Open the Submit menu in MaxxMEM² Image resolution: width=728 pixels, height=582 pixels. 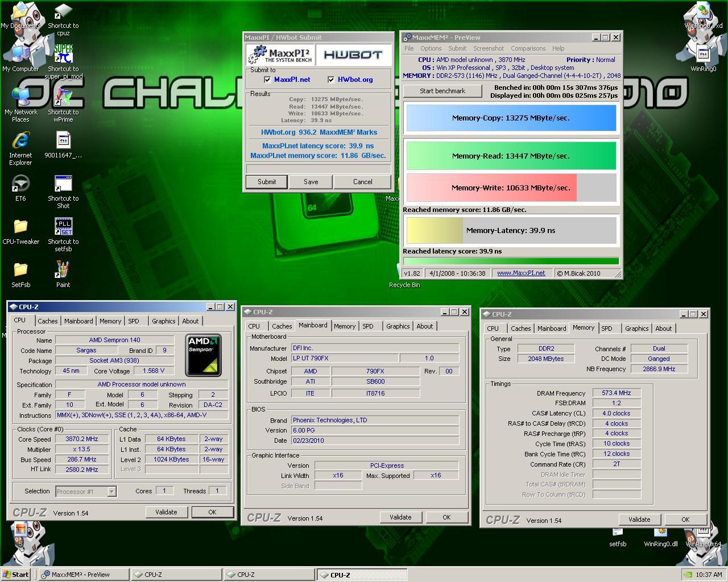click(457, 49)
